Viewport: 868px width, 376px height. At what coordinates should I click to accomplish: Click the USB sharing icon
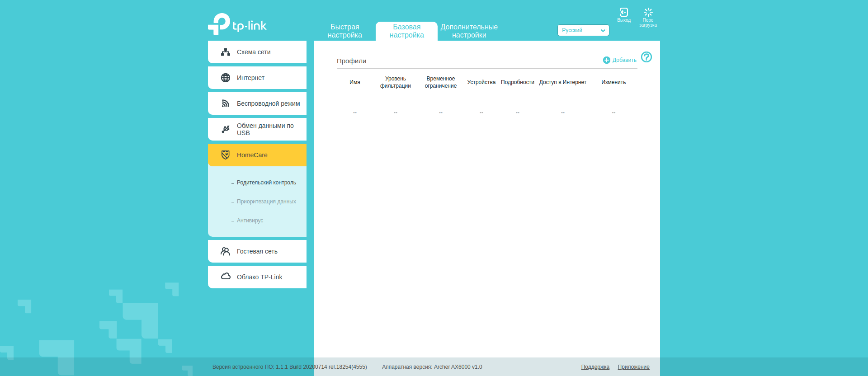pos(226,129)
